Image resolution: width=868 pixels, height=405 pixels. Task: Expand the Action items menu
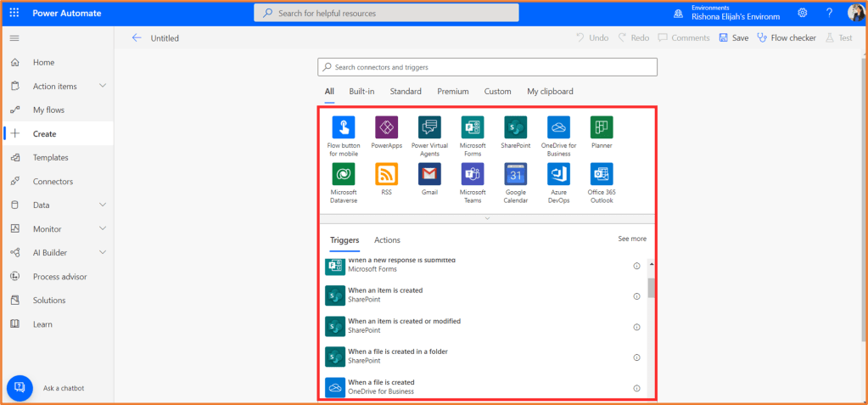pos(103,86)
